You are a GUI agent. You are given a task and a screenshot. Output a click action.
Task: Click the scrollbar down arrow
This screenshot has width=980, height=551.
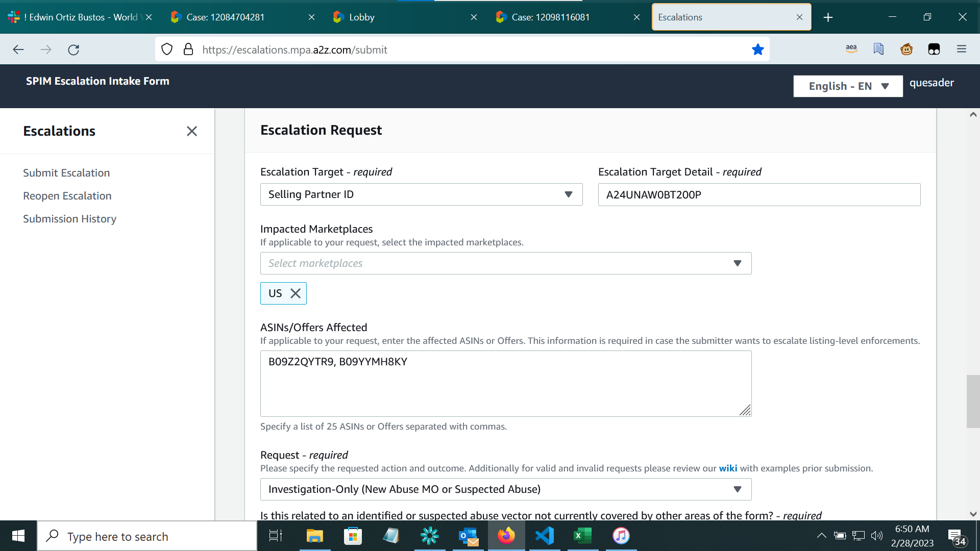973,514
